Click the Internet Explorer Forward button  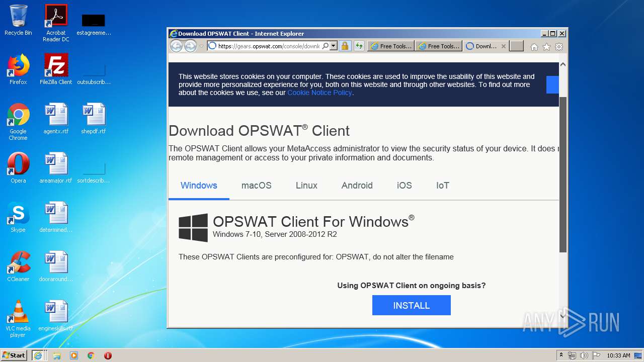(x=190, y=46)
